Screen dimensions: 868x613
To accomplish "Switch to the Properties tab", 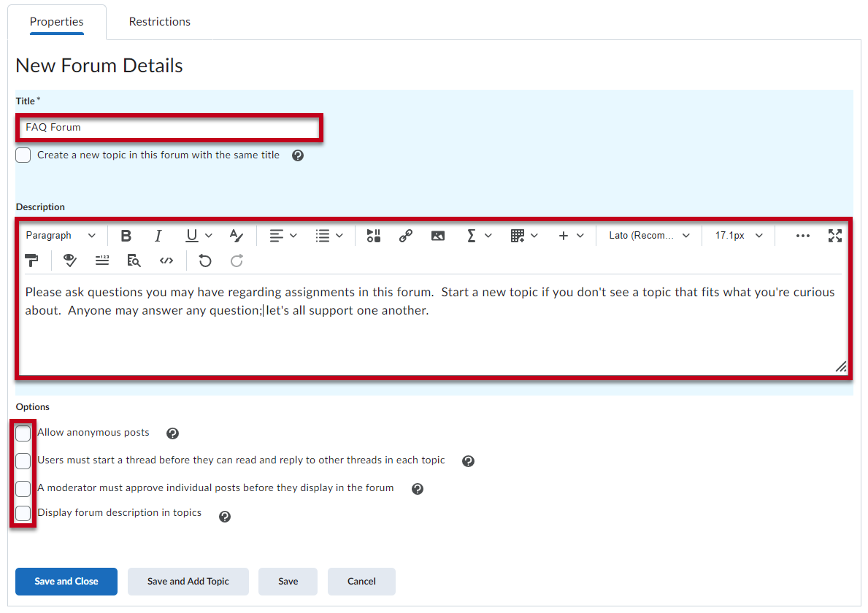I will [56, 22].
